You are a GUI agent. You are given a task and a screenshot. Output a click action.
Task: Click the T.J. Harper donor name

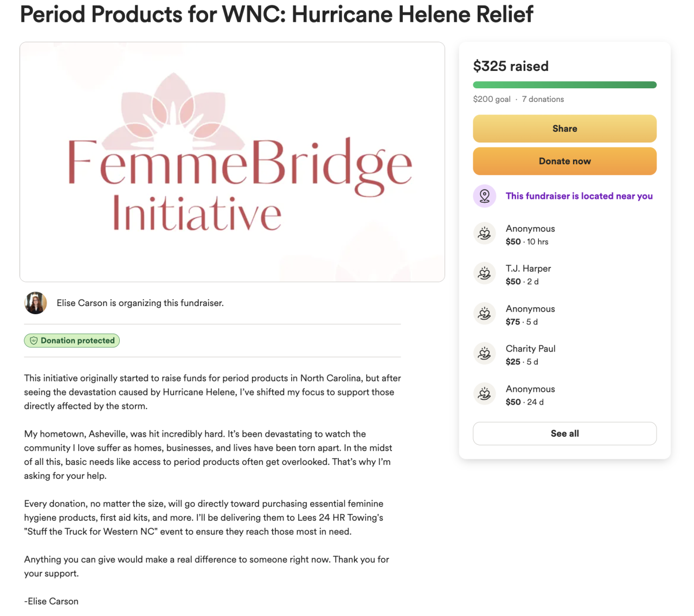(528, 269)
